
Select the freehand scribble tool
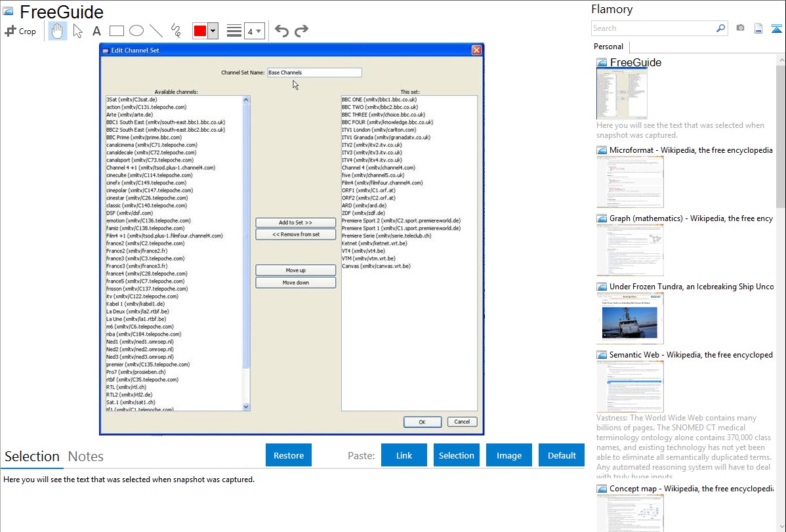coord(176,31)
